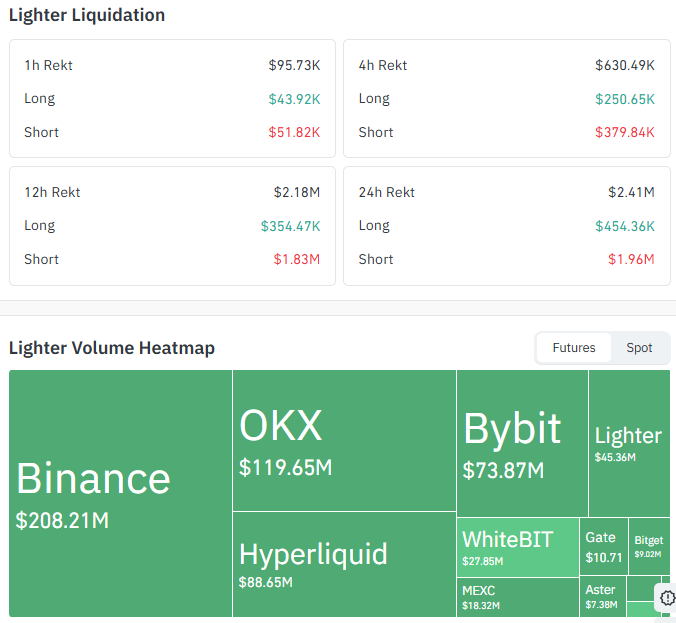676x623 pixels.
Task: Click the 24h Rekt total $2.41M
Action: coord(631,192)
